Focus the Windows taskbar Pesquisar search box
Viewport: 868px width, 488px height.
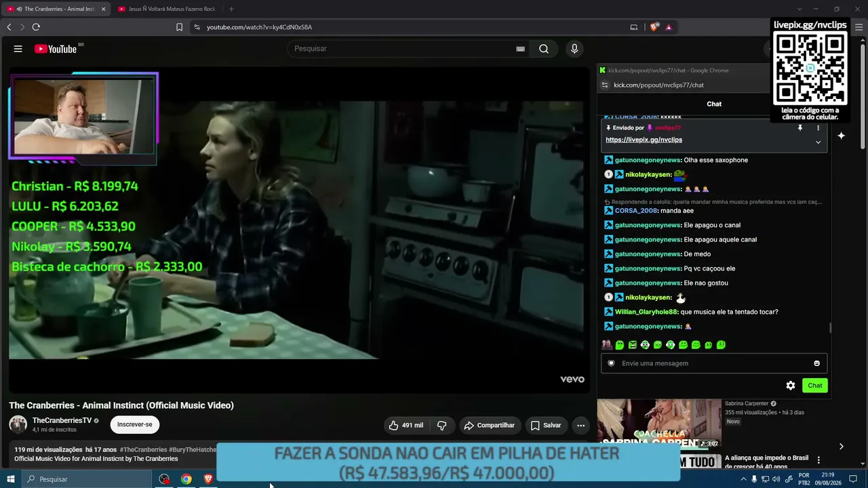(87, 479)
